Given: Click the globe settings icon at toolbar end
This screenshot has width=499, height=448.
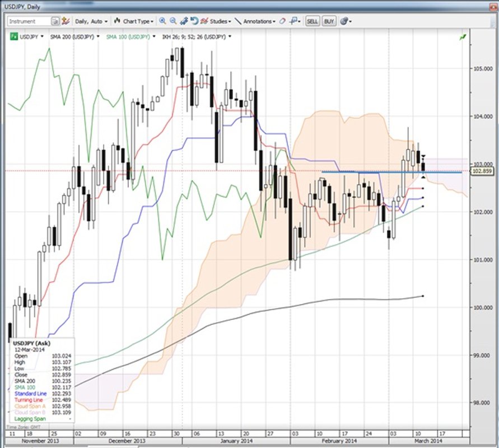Looking at the screenshot, I should [344, 21].
